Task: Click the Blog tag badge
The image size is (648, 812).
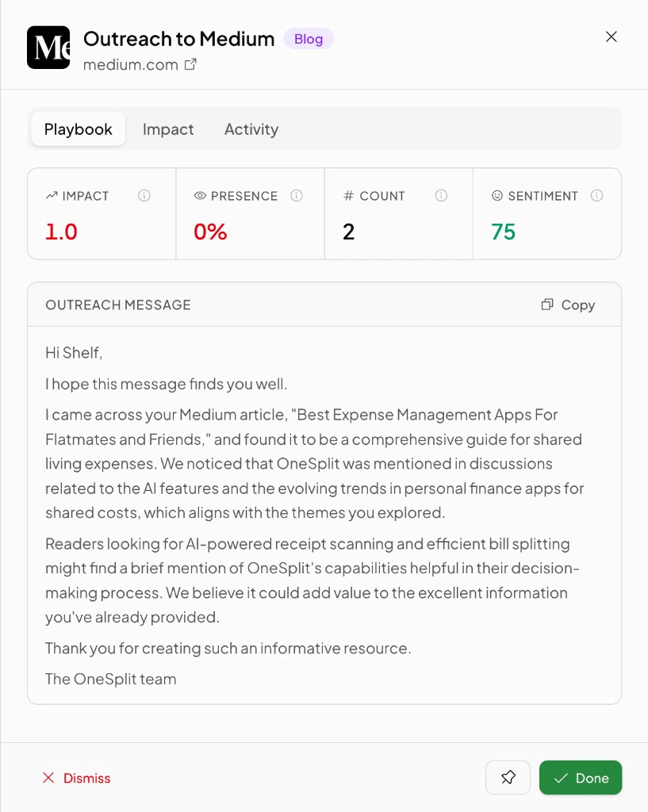Action: click(309, 39)
